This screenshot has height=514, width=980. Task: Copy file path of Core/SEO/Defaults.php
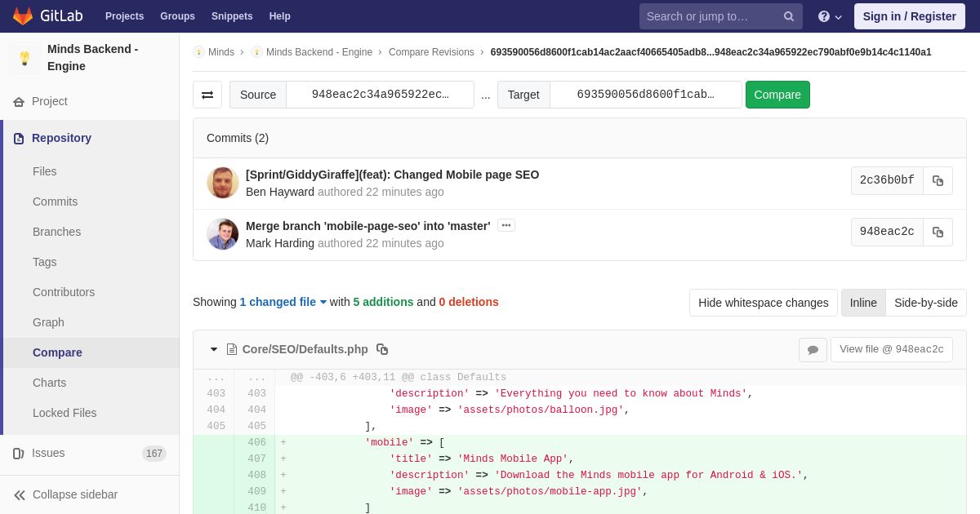[x=382, y=349]
